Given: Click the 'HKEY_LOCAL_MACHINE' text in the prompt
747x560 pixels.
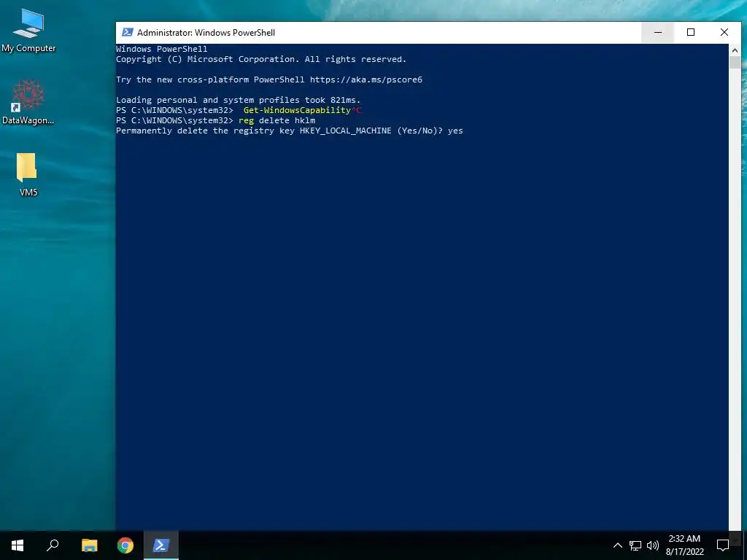Looking at the screenshot, I should click(x=345, y=131).
